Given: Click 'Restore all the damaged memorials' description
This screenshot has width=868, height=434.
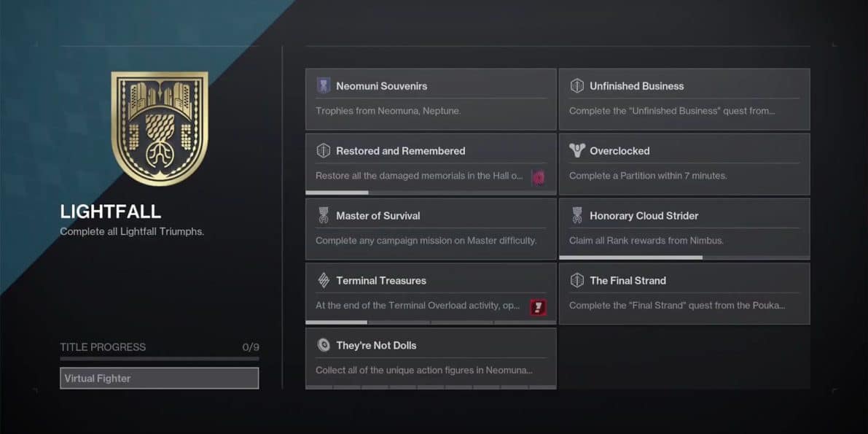Looking at the screenshot, I should point(419,176).
